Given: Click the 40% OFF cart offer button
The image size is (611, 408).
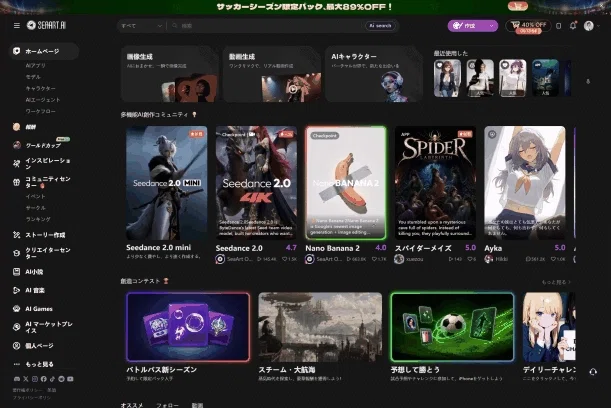Looking at the screenshot, I should (528, 26).
